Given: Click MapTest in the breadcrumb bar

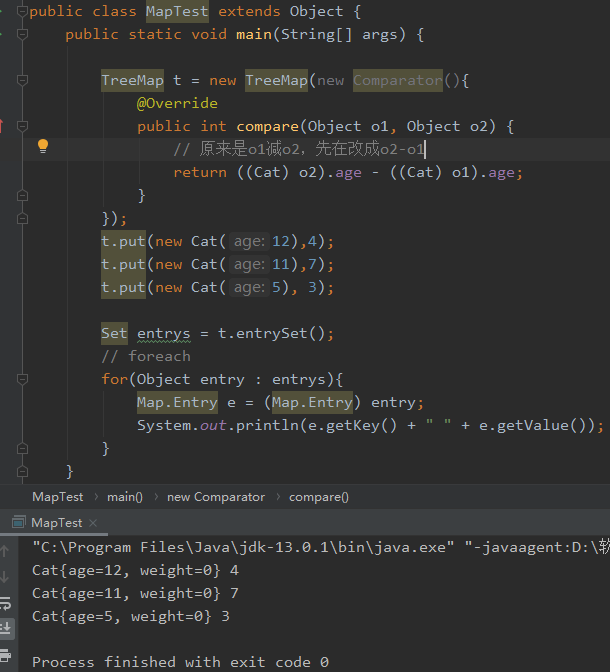Looking at the screenshot, I should [57, 497].
